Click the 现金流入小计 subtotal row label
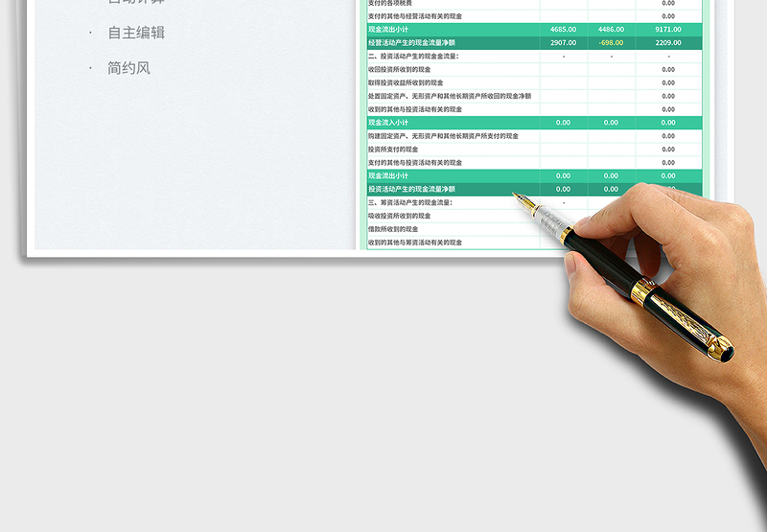This screenshot has height=532, width=767. pos(388,123)
